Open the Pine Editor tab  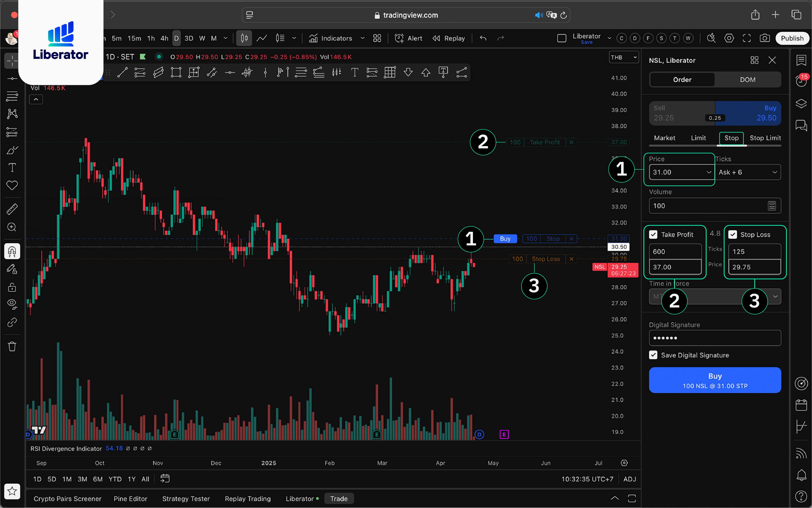click(x=130, y=499)
